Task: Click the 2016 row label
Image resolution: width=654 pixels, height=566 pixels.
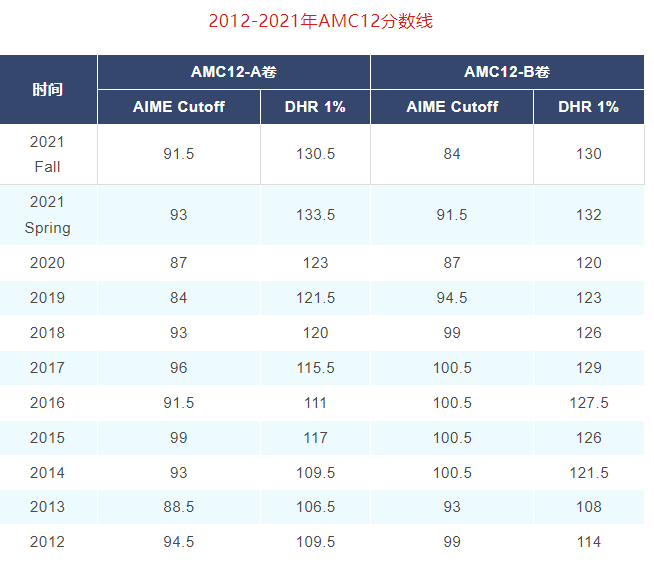Action: click(48, 403)
